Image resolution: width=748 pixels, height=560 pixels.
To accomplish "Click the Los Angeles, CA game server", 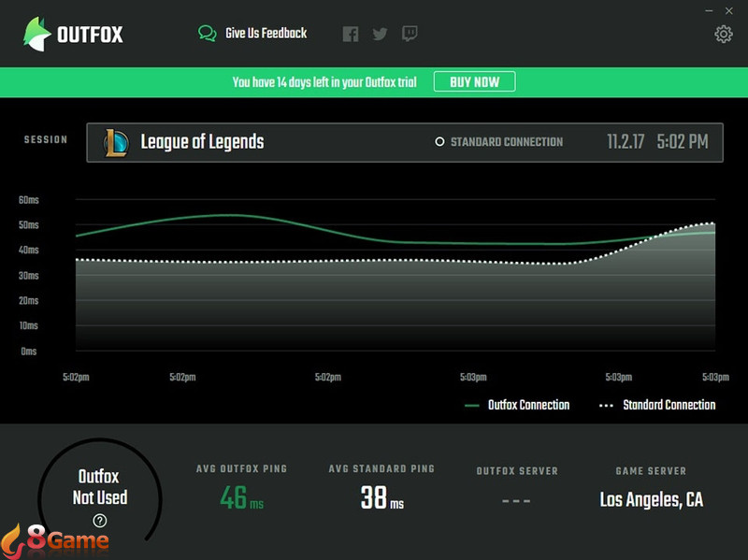I will pos(651,499).
